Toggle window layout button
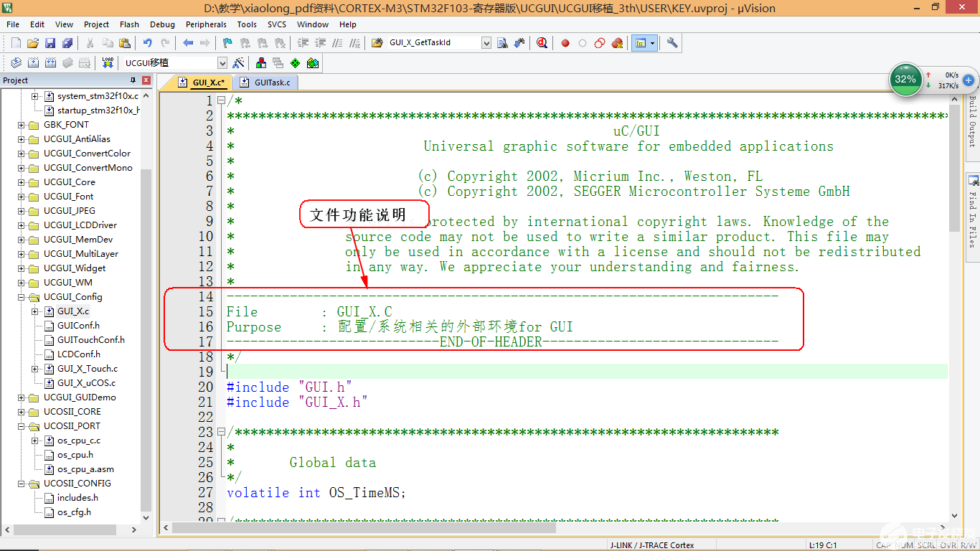 pos(640,43)
